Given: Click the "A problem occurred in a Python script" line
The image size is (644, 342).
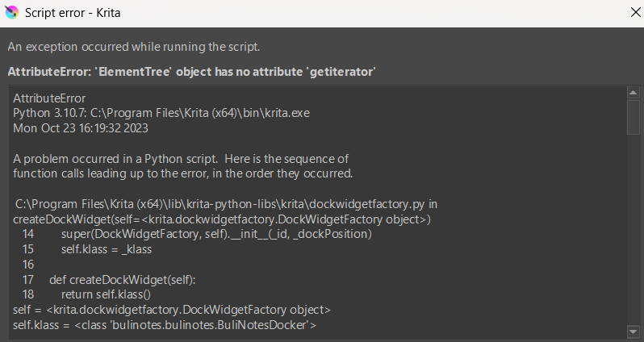Looking at the screenshot, I should tap(181, 158).
